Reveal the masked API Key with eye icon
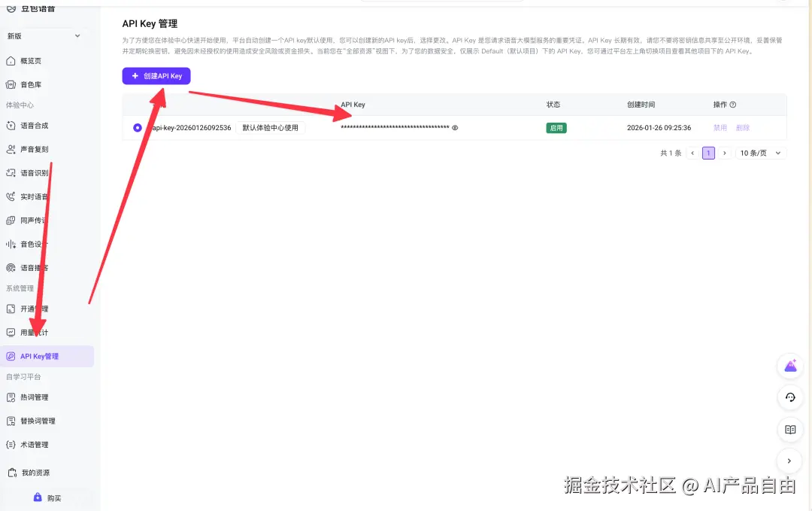812x511 pixels. pyautogui.click(x=454, y=128)
